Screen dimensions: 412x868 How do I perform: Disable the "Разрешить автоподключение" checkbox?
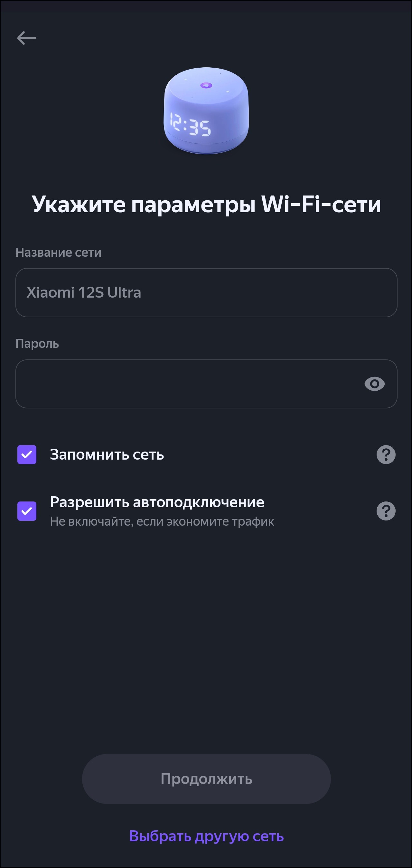point(27,511)
